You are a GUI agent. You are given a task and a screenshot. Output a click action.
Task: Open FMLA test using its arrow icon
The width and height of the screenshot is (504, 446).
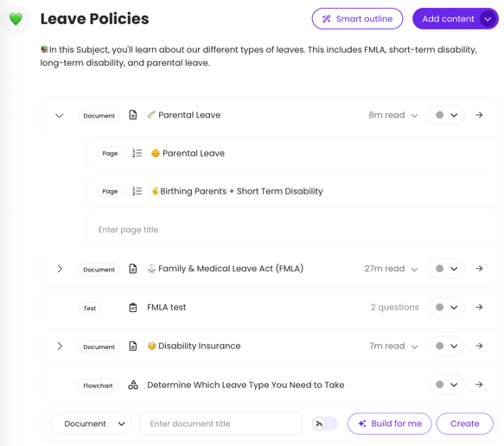tap(479, 307)
